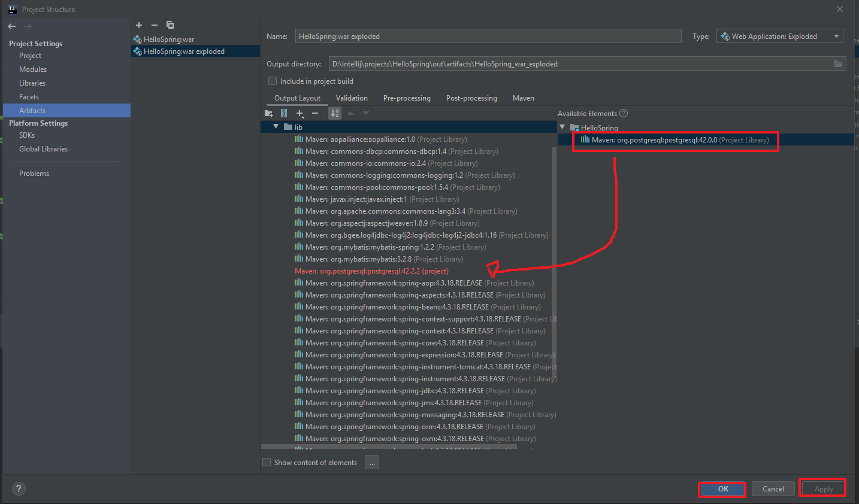Select Libraries in Project Settings
859x504 pixels.
[x=32, y=83]
